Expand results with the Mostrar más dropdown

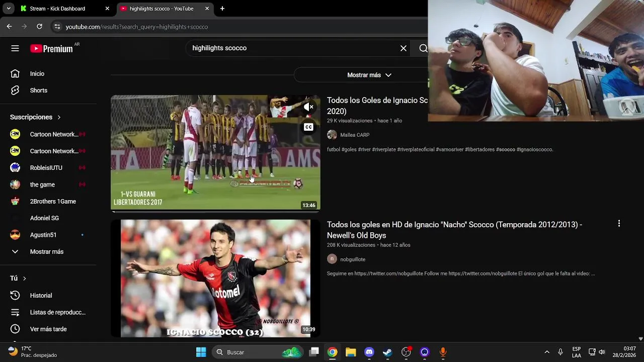(x=369, y=75)
